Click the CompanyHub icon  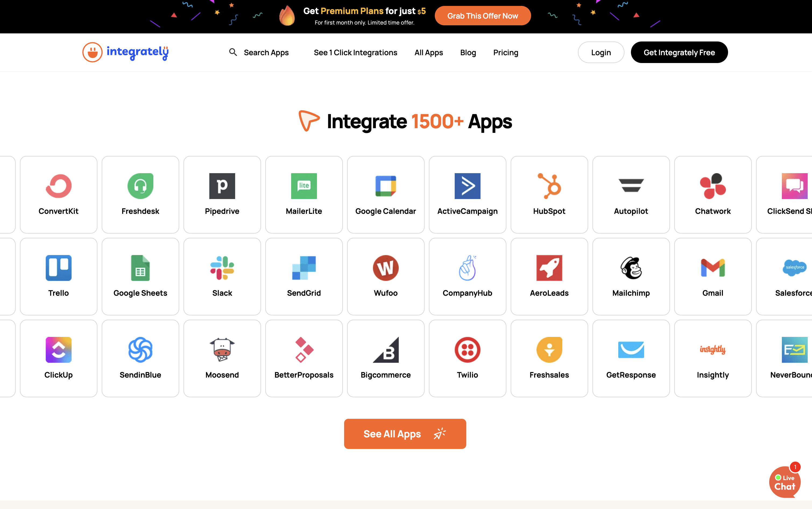(467, 268)
